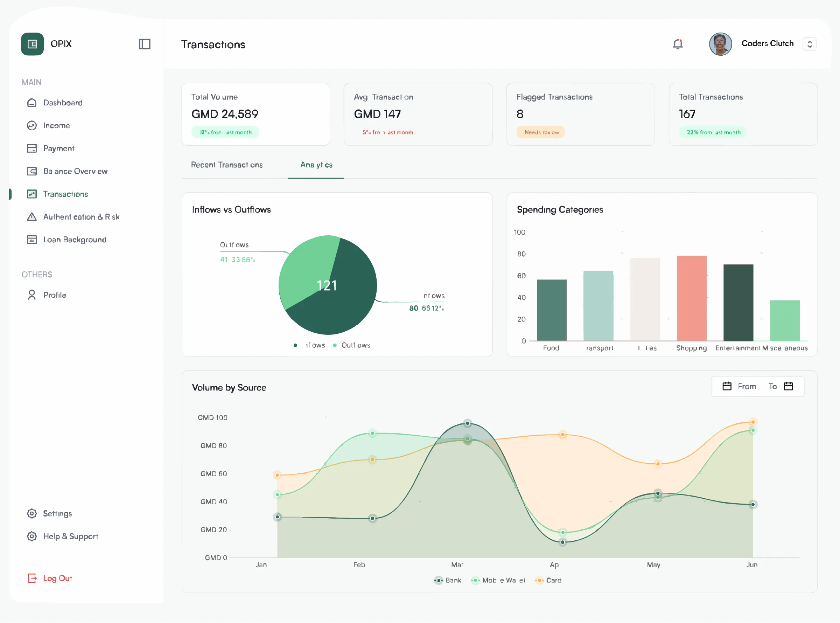The height and width of the screenshot is (623, 840).
Task: Switch to the Recent Transactions tab
Action: [x=227, y=165]
